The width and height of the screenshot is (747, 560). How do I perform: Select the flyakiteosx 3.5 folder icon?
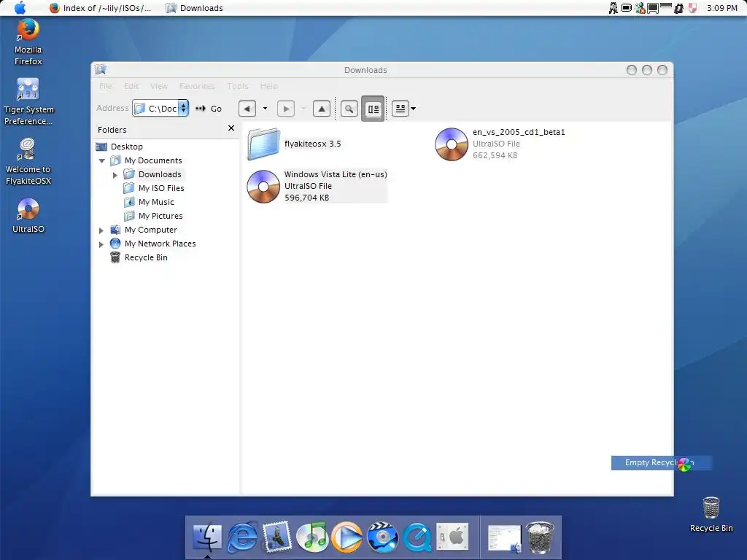tap(263, 144)
